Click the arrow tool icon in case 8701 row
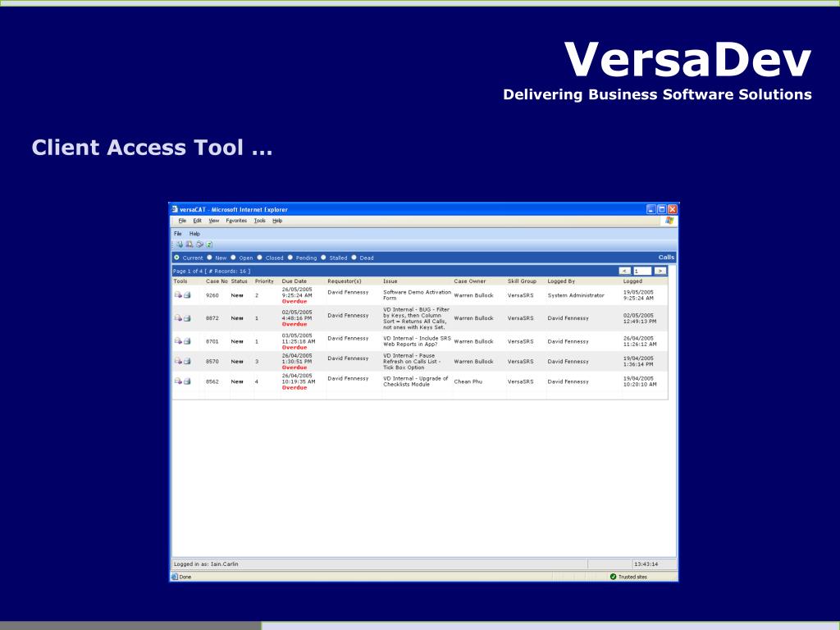Image resolution: width=840 pixels, height=630 pixels. pos(178,340)
